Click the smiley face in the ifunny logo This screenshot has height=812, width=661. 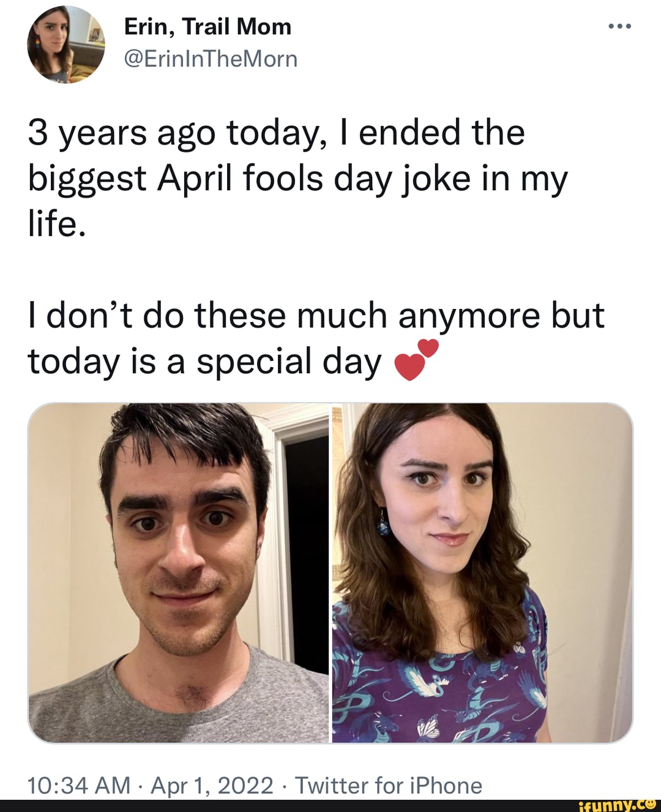click(650, 805)
